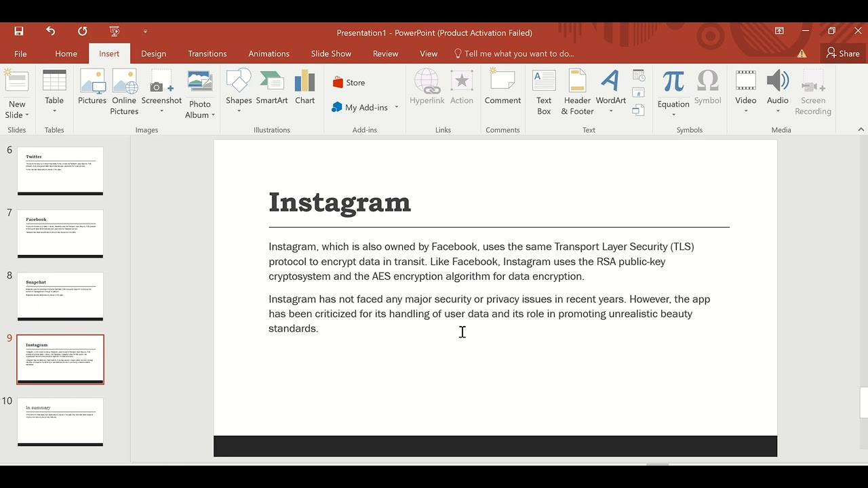Undo the last action

[51, 31]
